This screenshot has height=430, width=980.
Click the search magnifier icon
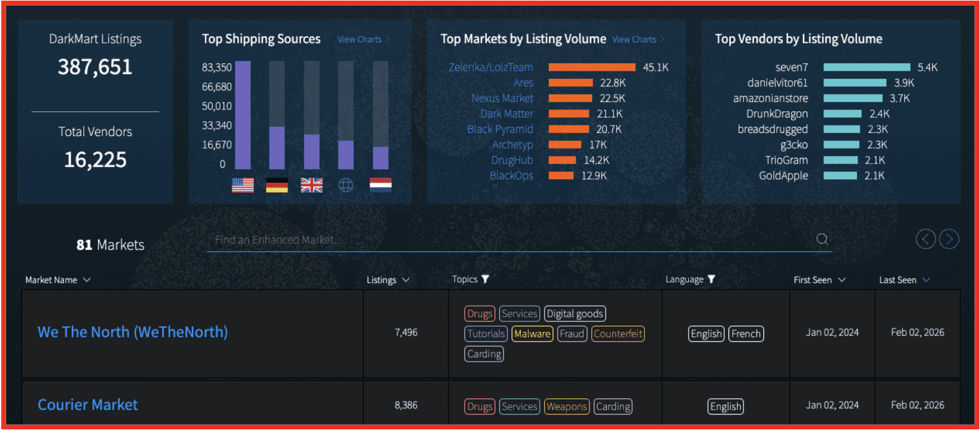coord(822,239)
